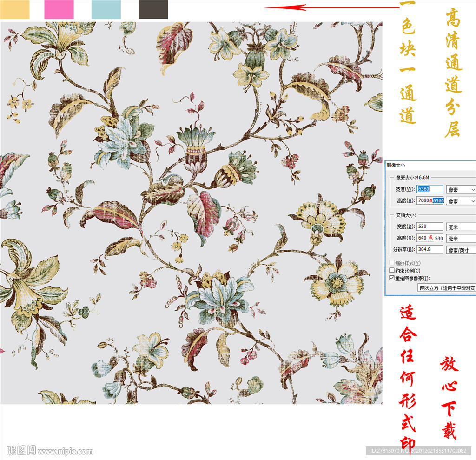Uncheck the 重定图像像素 checkbox
This screenshot has width=476, height=460.
click(392, 278)
